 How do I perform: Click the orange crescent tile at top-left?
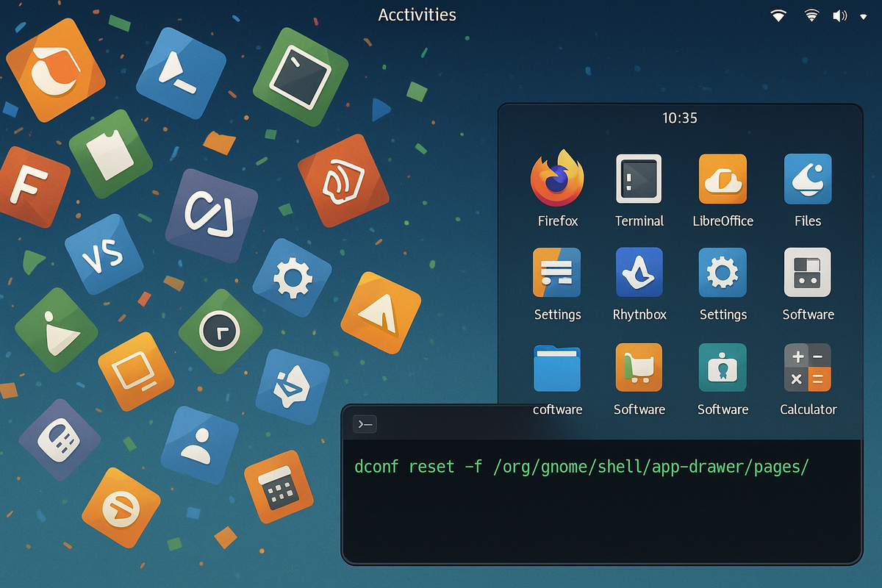coord(57,69)
